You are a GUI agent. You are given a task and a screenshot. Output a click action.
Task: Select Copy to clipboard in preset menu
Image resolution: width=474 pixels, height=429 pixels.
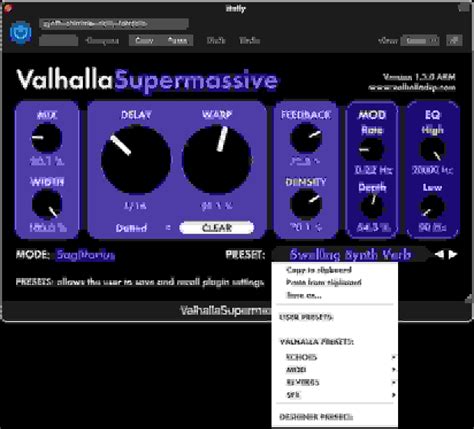tap(335, 270)
